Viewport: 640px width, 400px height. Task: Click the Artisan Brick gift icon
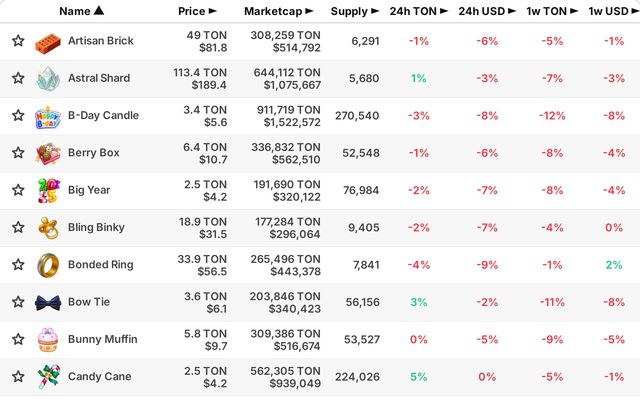coord(48,42)
